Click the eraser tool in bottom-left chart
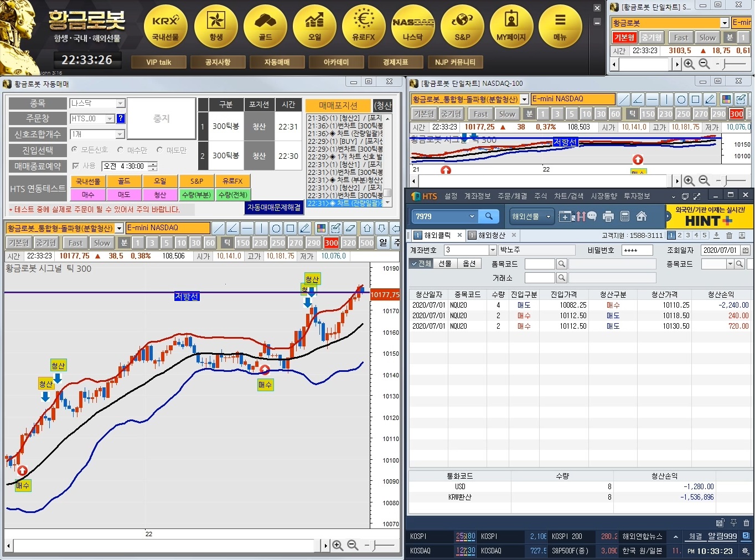 point(350,228)
